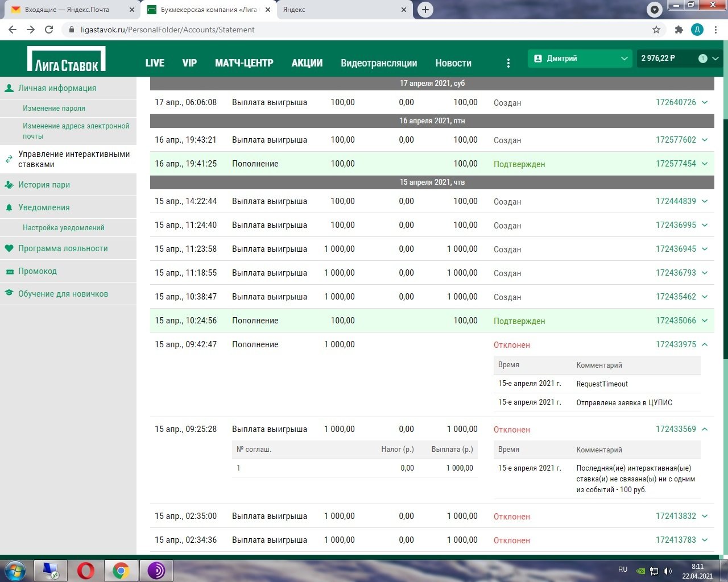Collapse details of transaction 172433569
The width and height of the screenshot is (728, 582).
[705, 429]
